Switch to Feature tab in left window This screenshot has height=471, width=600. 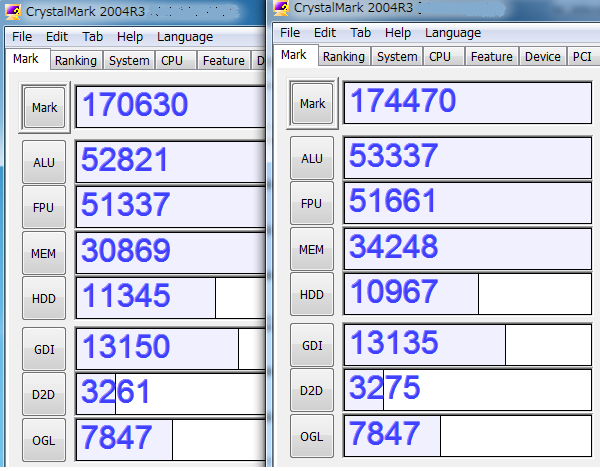tap(223, 60)
